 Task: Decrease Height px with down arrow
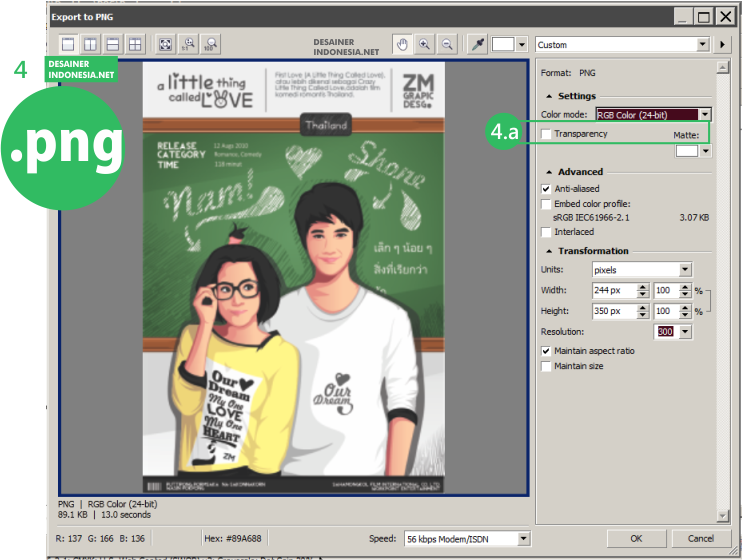coord(643,315)
